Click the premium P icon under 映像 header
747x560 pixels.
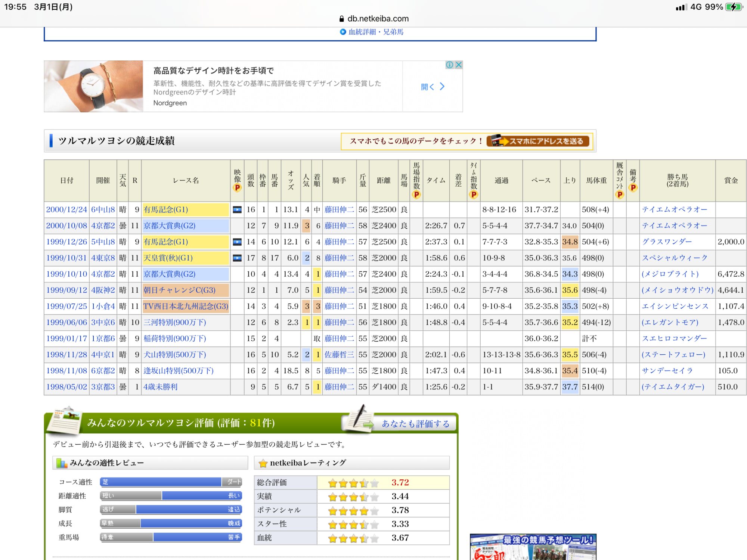(237, 188)
